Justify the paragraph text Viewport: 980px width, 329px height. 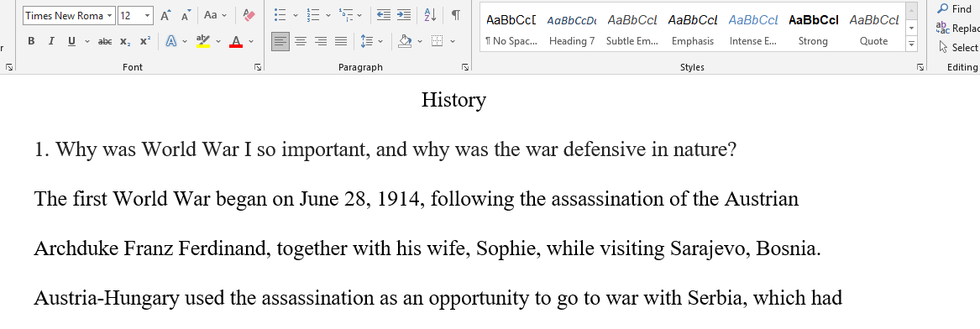click(x=341, y=41)
